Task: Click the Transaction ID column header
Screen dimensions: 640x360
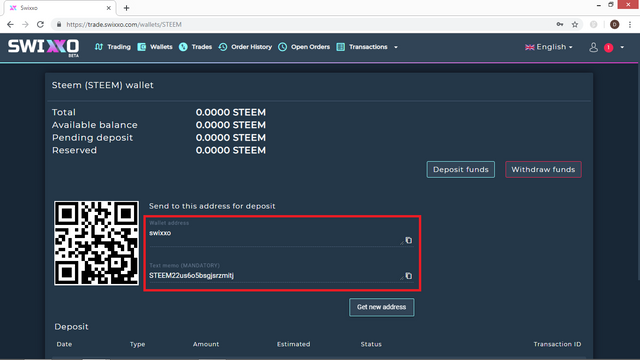Action: 557,344
